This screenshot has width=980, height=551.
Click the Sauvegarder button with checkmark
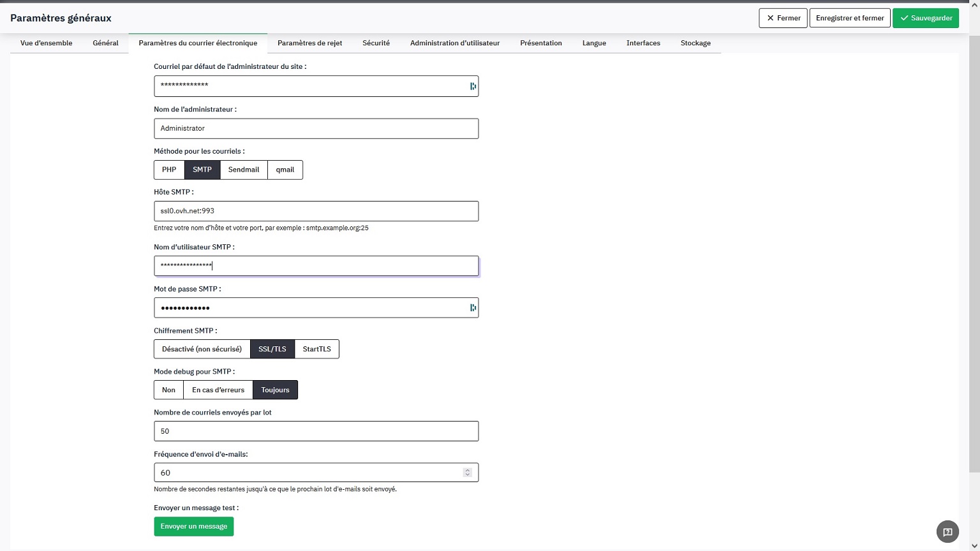click(925, 18)
